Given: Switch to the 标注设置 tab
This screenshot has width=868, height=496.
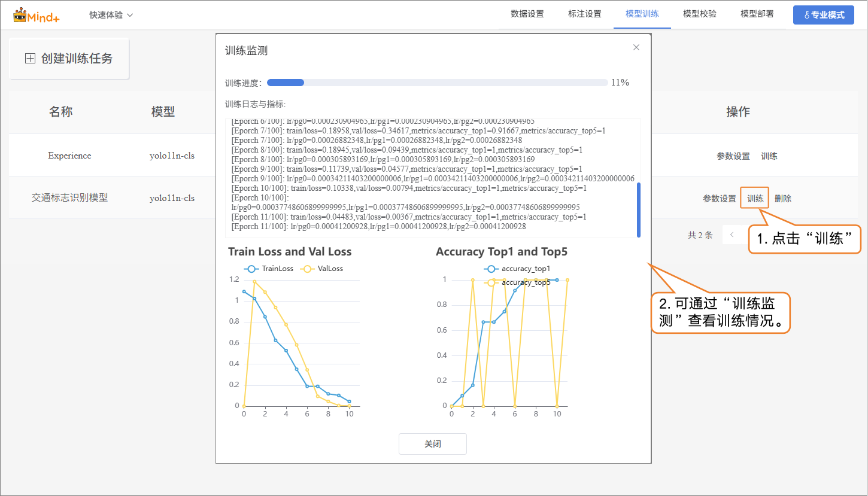Looking at the screenshot, I should tap(584, 14).
